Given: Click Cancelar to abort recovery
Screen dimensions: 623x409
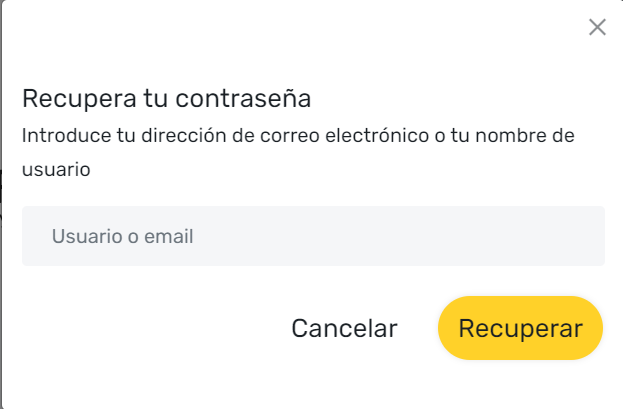Looking at the screenshot, I should [344, 328].
